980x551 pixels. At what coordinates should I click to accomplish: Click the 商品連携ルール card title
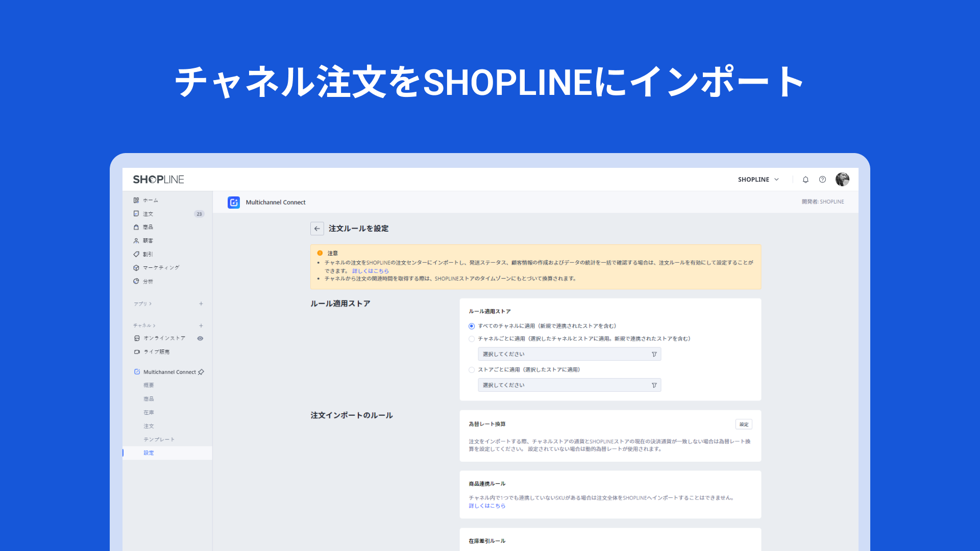click(x=487, y=484)
